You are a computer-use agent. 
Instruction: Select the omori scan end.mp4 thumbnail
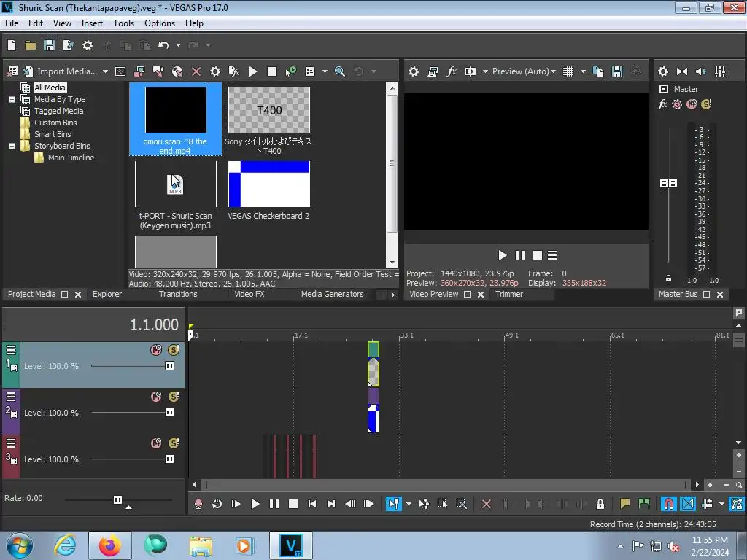(175, 119)
